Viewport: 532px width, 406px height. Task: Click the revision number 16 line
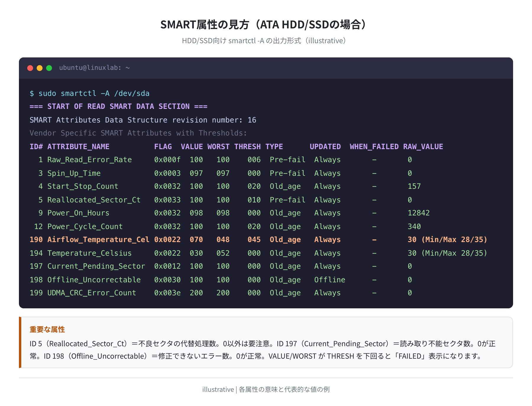143,120
